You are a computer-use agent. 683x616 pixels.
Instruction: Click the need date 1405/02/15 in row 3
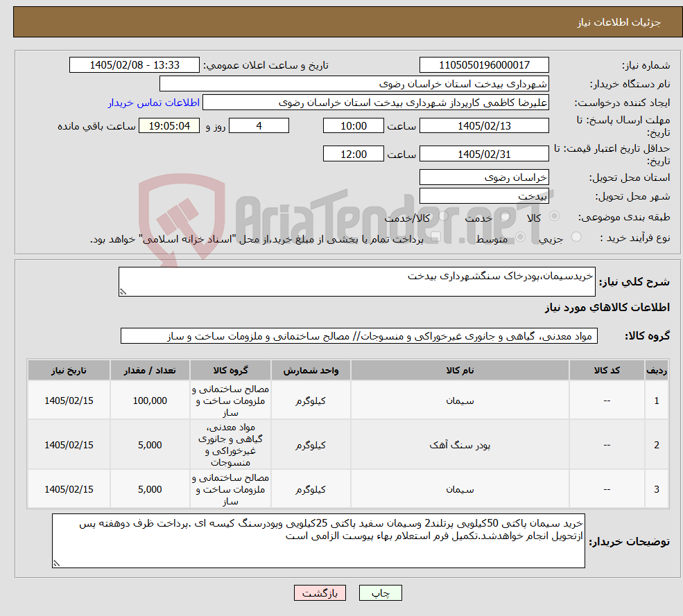point(69,489)
